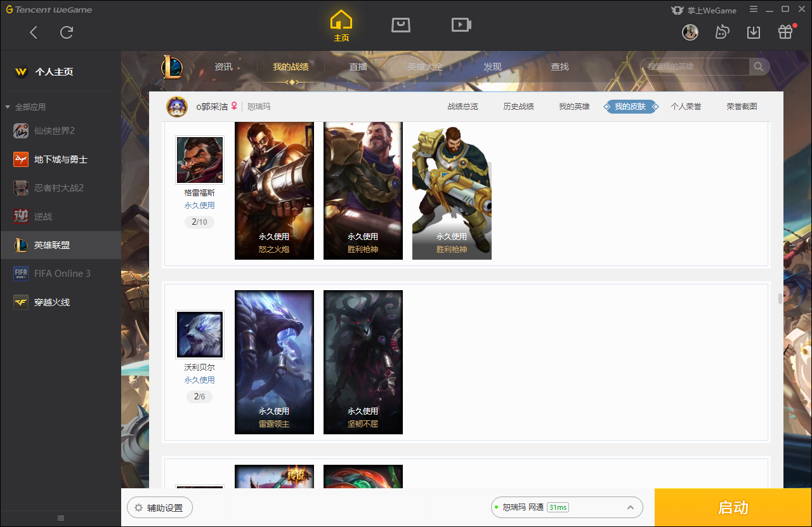The height and width of the screenshot is (527, 812).
Task: Click 沃利贝尔 champion portrait
Action: 200,334
